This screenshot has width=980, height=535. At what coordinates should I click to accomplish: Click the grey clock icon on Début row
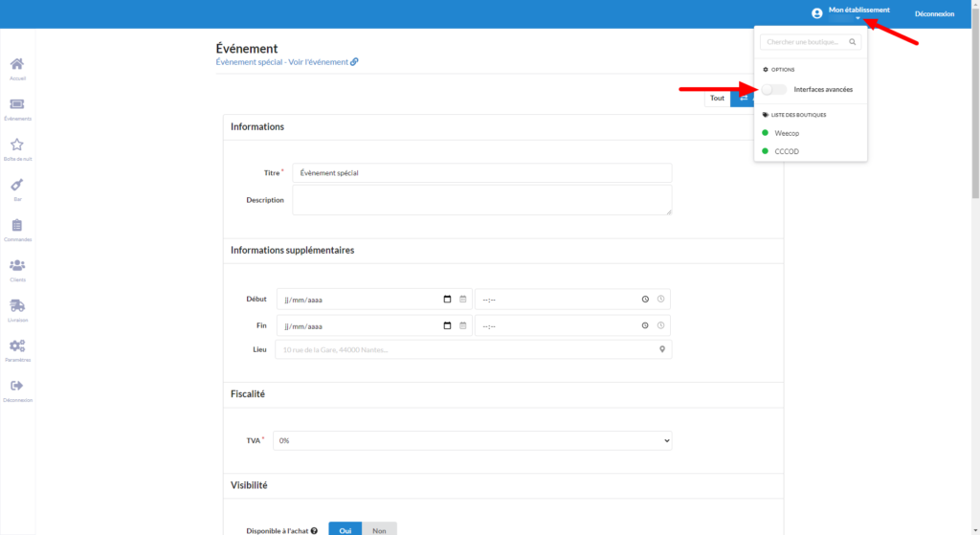(660, 300)
